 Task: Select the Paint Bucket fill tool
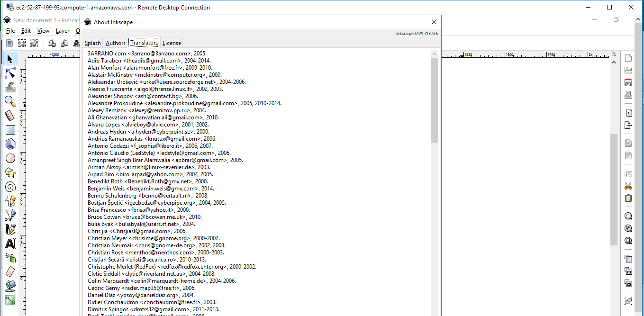pos(10,286)
